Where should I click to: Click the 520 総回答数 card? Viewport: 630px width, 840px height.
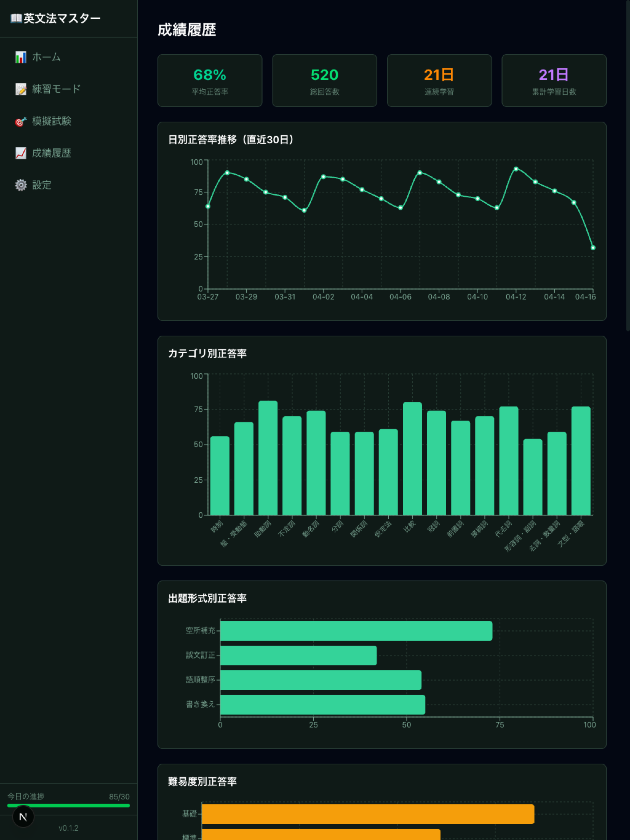point(325,81)
